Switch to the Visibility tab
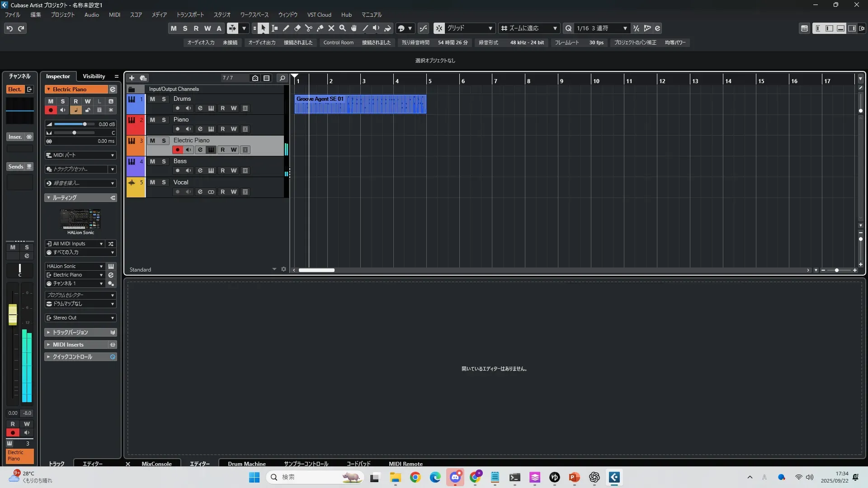 tap(94, 76)
